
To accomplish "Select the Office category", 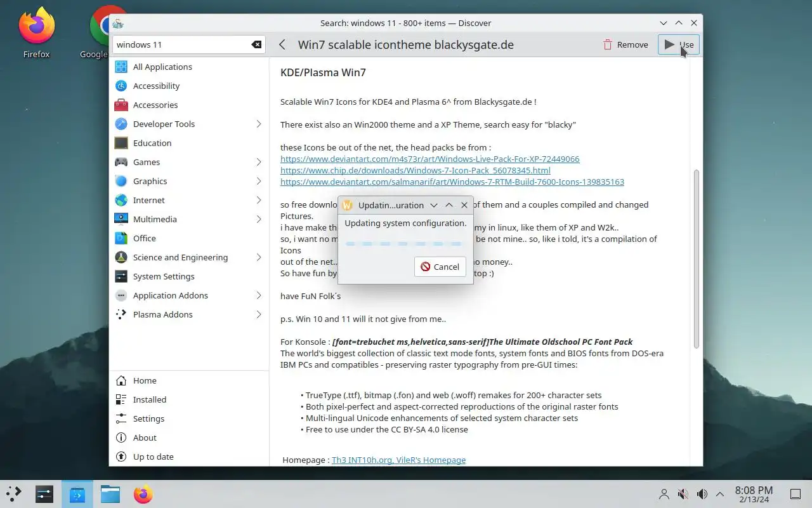I will coord(189,238).
